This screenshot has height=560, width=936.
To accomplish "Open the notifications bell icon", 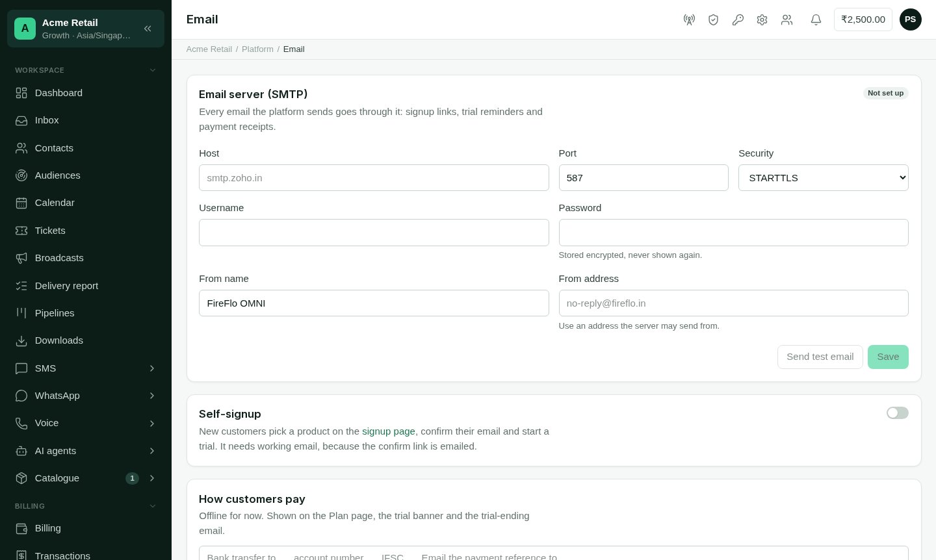I will (x=816, y=19).
